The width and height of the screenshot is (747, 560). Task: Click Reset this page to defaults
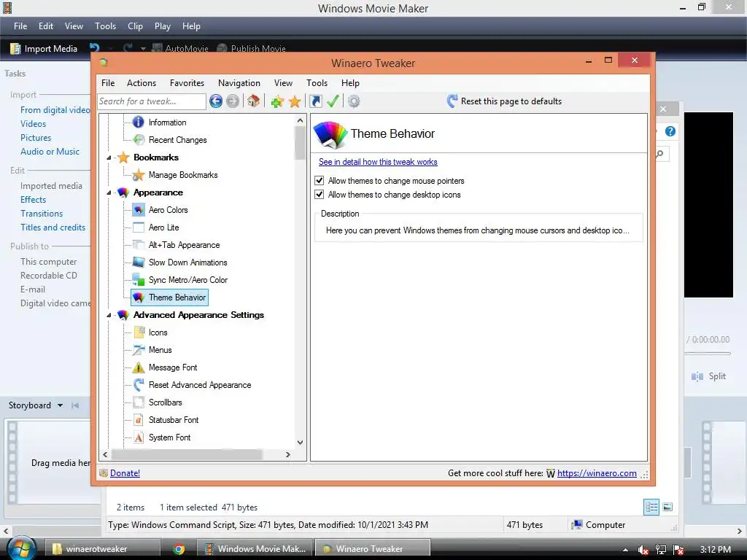coord(505,101)
